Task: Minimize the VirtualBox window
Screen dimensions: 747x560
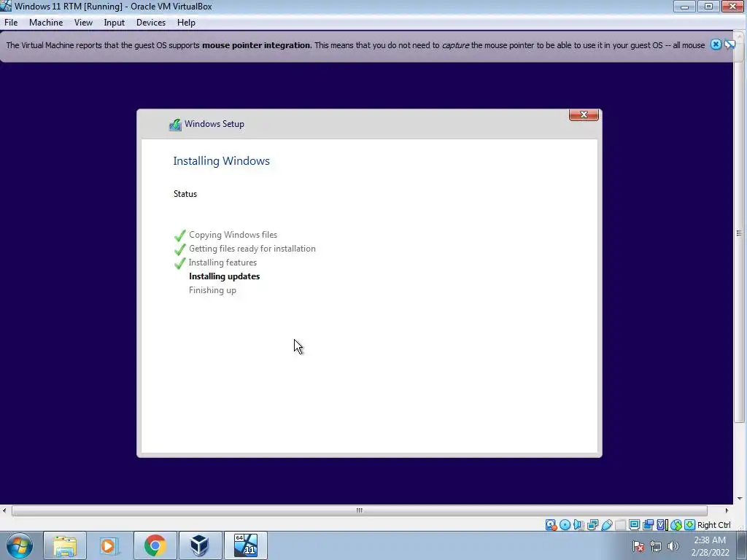Action: [684, 6]
